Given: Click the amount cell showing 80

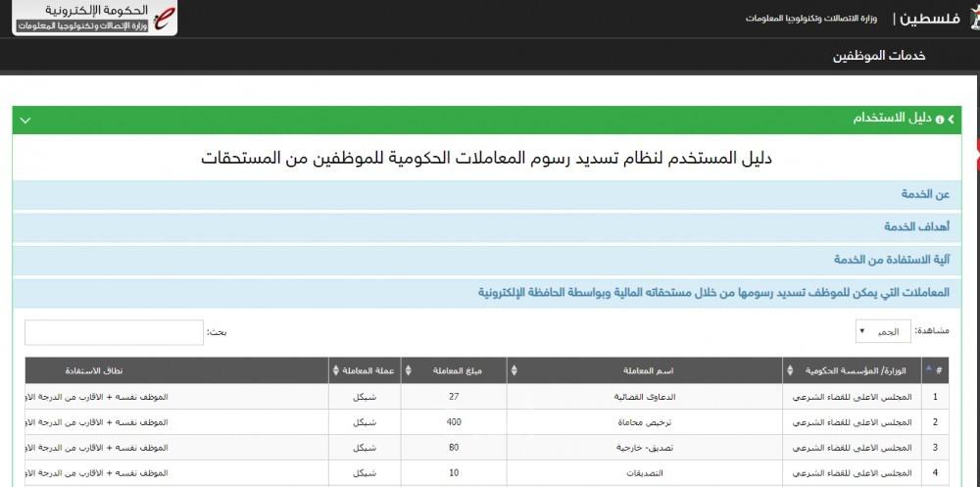Looking at the screenshot, I should pos(454,448).
